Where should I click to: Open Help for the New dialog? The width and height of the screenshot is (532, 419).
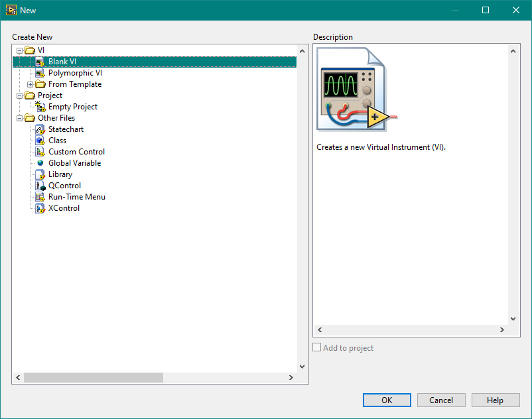(495, 400)
